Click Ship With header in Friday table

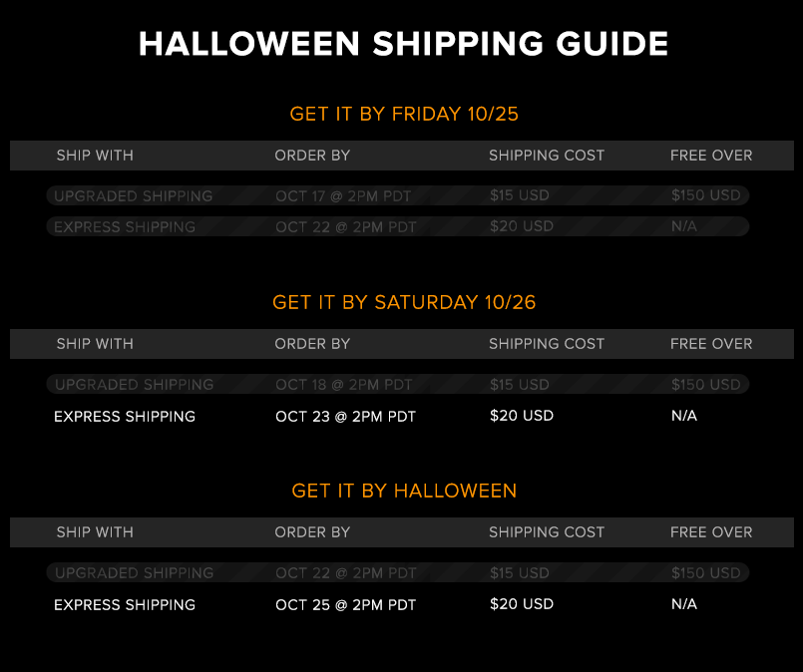pos(95,156)
